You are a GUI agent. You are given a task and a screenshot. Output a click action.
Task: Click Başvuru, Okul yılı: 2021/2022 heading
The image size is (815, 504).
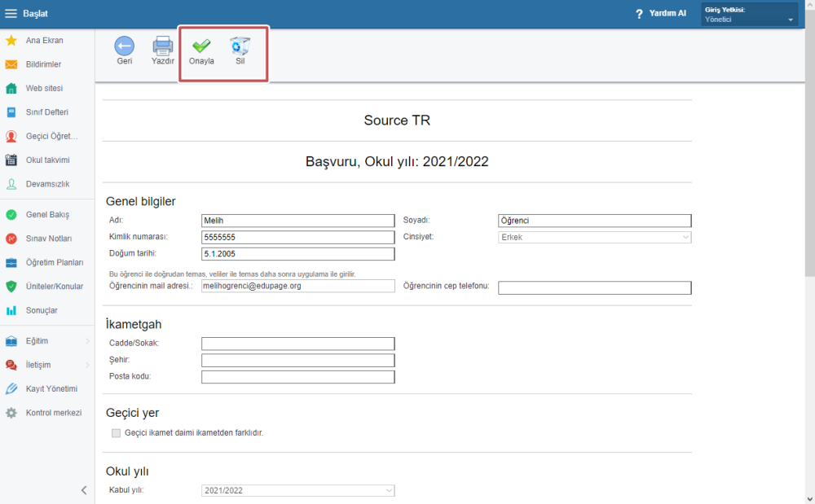tap(397, 161)
